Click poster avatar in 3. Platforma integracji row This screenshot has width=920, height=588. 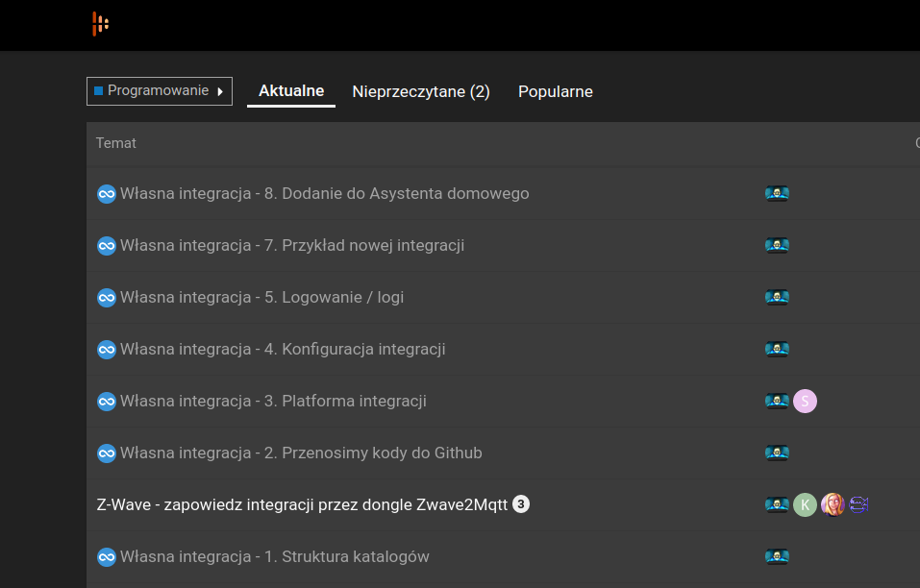tap(777, 402)
